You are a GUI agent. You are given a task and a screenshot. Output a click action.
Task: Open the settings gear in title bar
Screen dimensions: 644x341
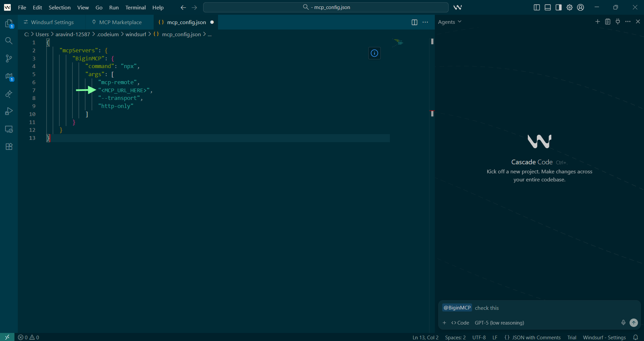click(x=569, y=7)
